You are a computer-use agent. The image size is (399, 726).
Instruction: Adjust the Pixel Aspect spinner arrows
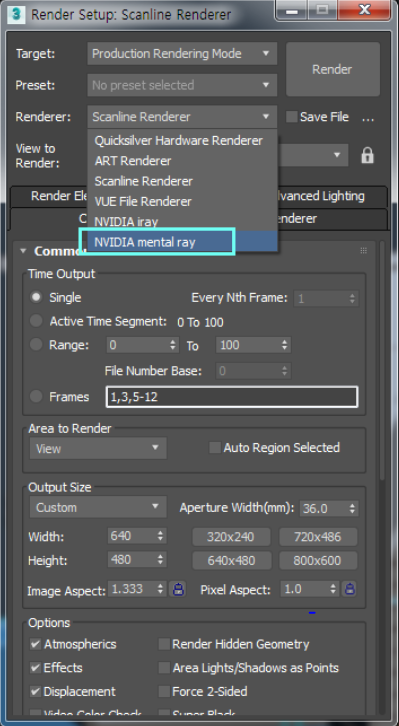pyautogui.click(x=333, y=589)
